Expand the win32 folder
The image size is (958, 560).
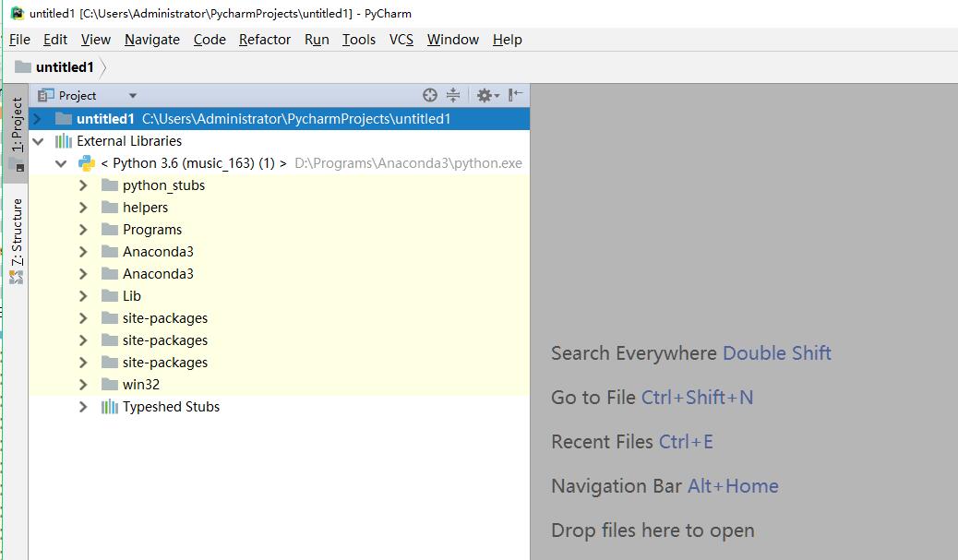(83, 385)
